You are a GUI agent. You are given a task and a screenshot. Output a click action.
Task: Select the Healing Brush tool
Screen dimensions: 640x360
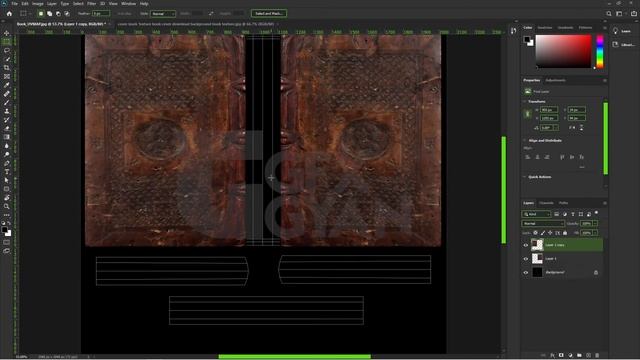tap(7, 94)
